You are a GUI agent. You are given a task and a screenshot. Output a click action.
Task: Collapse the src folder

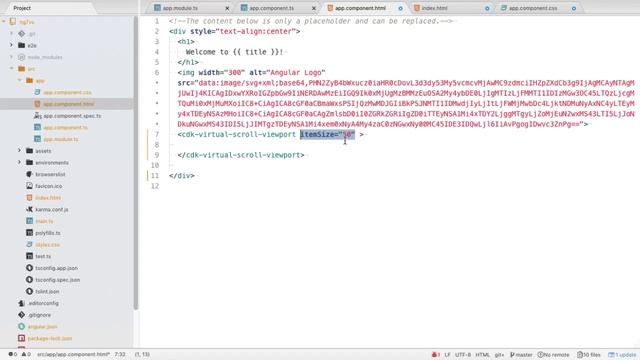(x=11, y=69)
